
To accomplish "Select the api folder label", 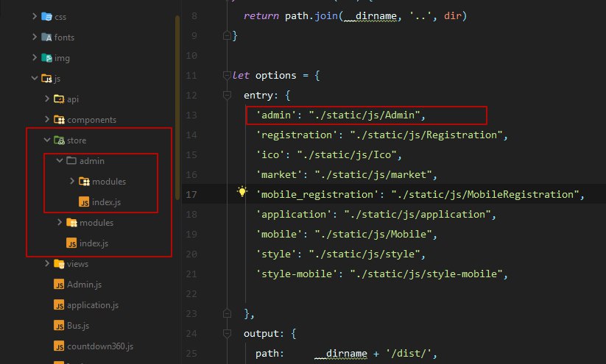I will tap(73, 99).
